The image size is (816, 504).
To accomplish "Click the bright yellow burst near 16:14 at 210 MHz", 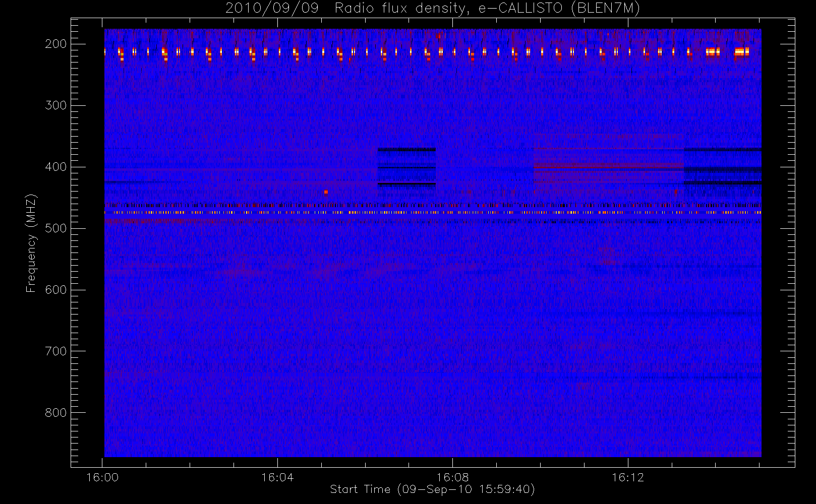I will 742,51.
